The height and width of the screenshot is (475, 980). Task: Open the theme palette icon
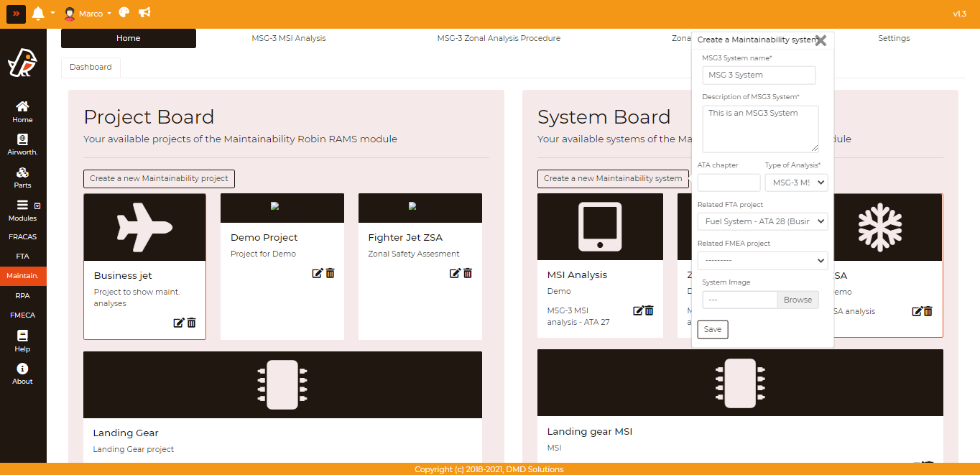click(x=124, y=13)
